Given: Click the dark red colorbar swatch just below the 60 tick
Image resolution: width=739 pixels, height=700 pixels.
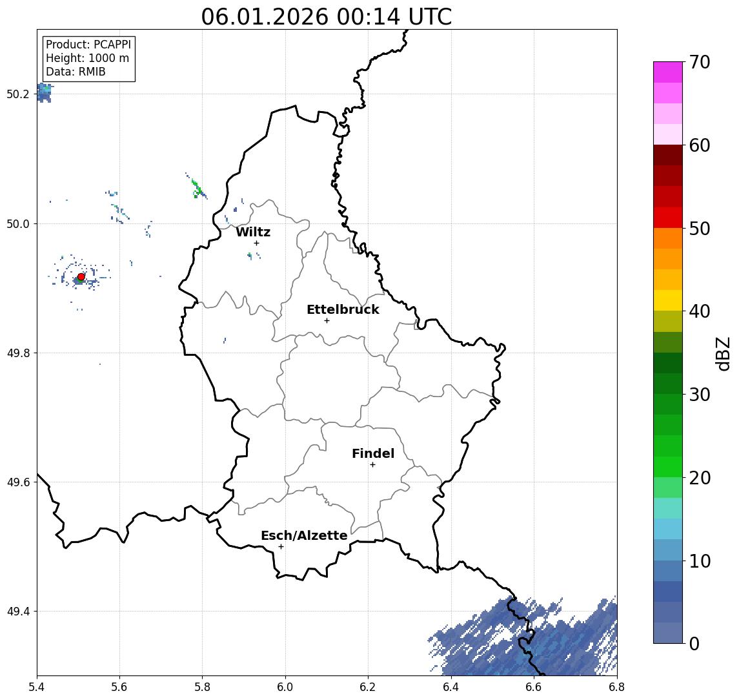Looking at the screenshot, I should pos(668,155).
